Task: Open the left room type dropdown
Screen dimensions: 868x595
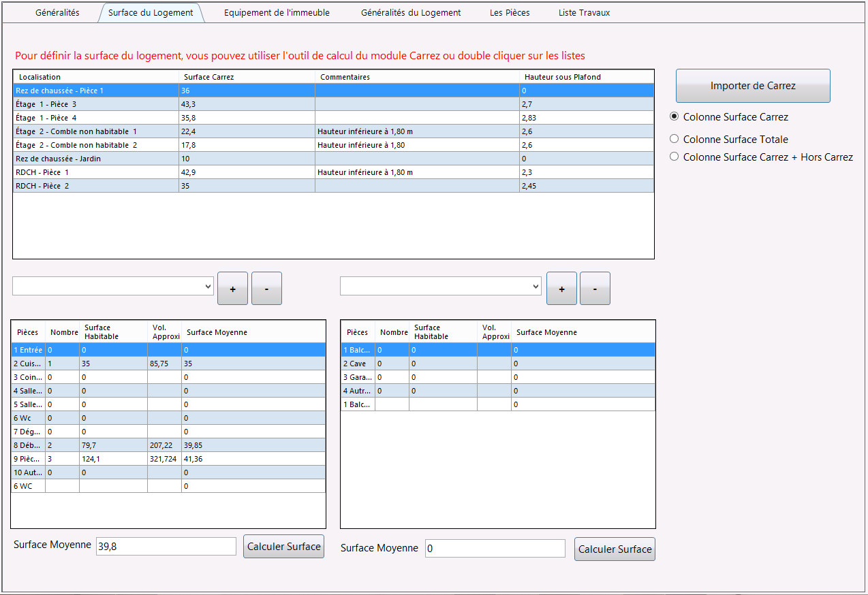Action: tap(113, 286)
